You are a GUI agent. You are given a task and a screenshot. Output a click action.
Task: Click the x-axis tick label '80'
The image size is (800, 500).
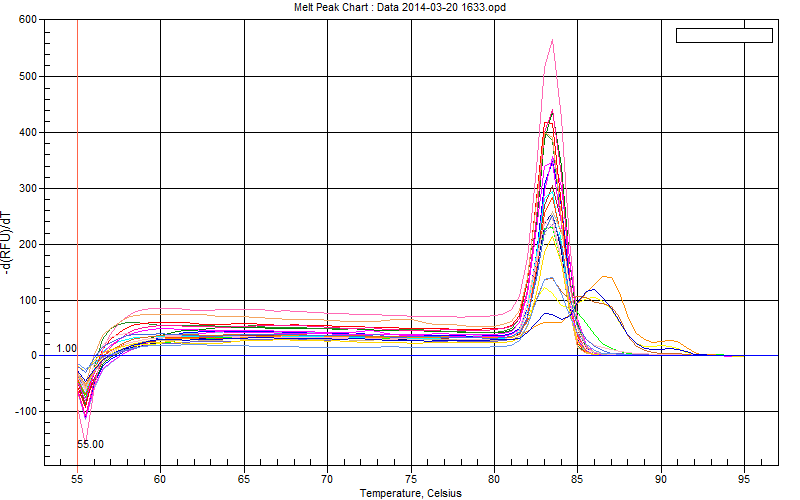(x=494, y=479)
